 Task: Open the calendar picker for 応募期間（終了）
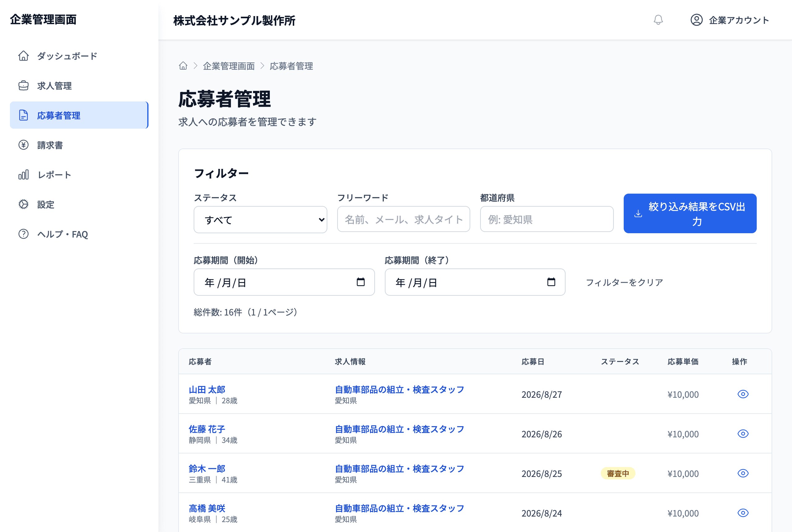[x=551, y=282]
